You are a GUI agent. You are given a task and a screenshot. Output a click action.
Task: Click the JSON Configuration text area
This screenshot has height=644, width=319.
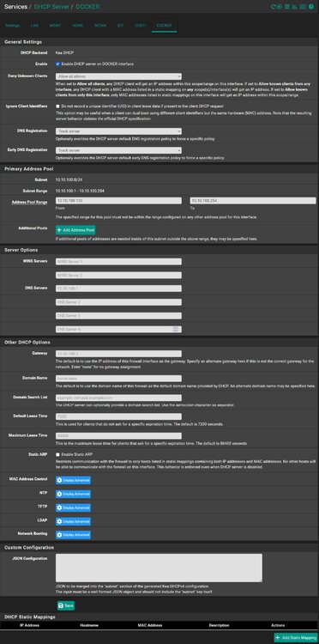(159, 568)
